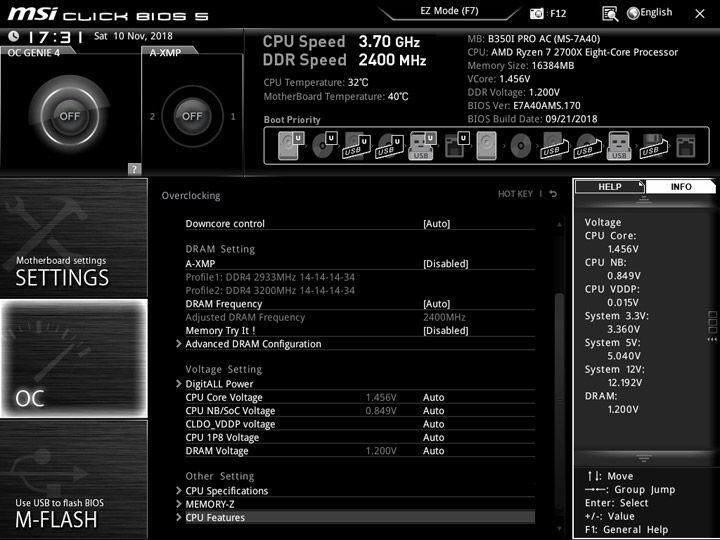Close the BIOS with the X icon
Image resolution: width=720 pixels, height=540 pixels.
[700, 14]
